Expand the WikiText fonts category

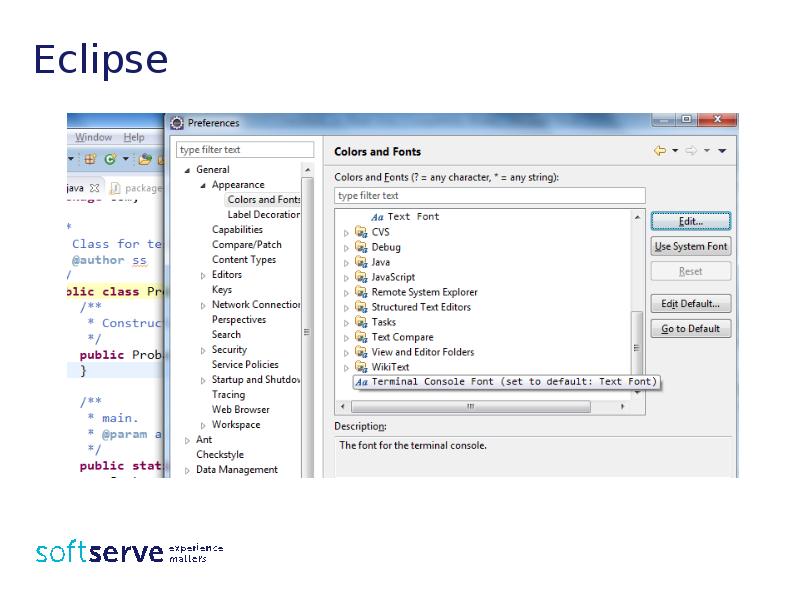[x=346, y=368]
